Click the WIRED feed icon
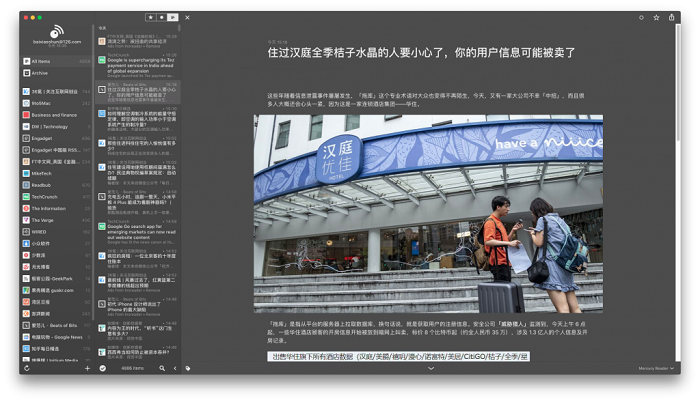700x402 pixels. click(26, 232)
